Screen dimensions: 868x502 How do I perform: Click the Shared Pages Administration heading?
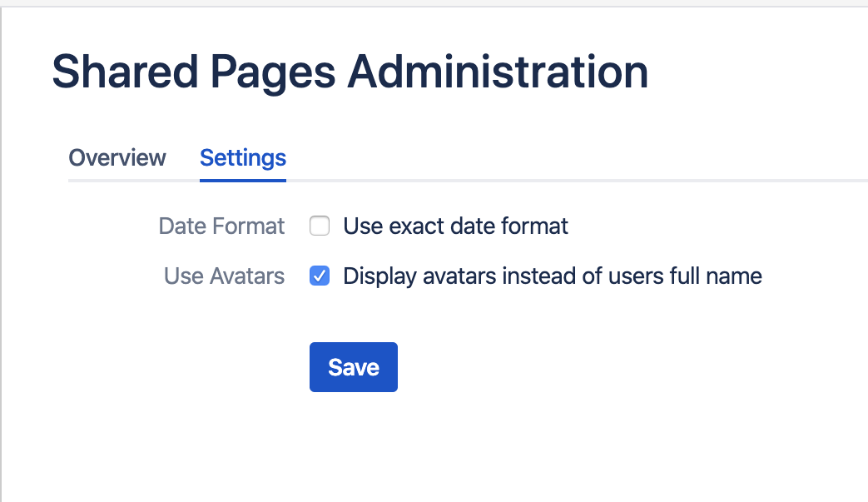click(x=350, y=72)
